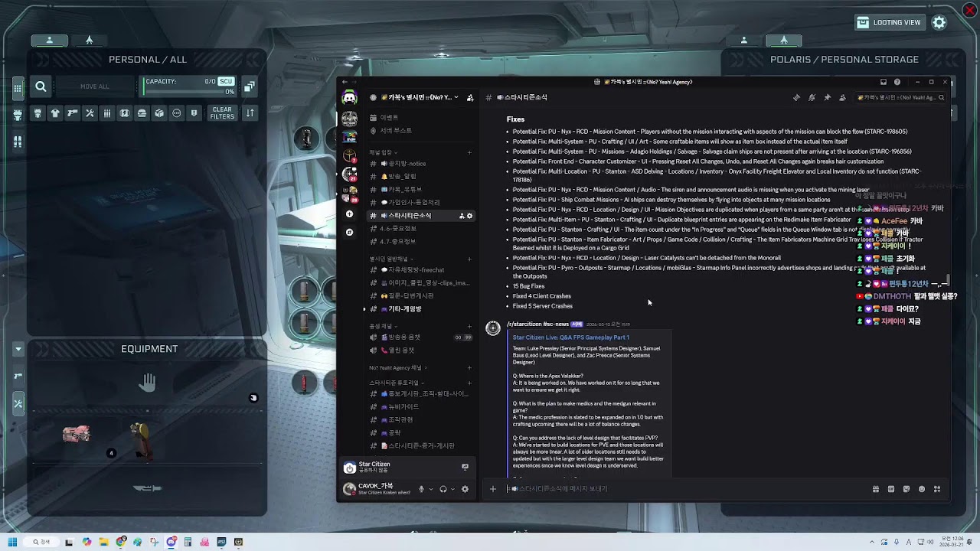Click attachment plus button in message bar
This screenshot has width=980, height=551.
(x=493, y=489)
